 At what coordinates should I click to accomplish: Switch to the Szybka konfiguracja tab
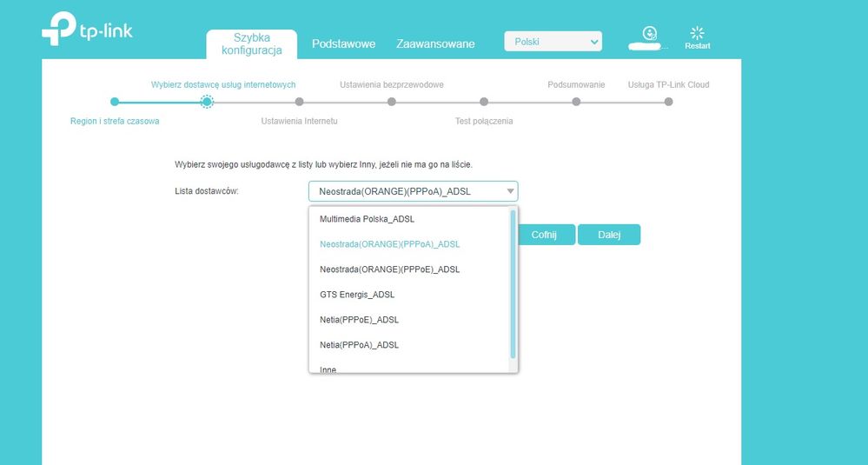(252, 44)
